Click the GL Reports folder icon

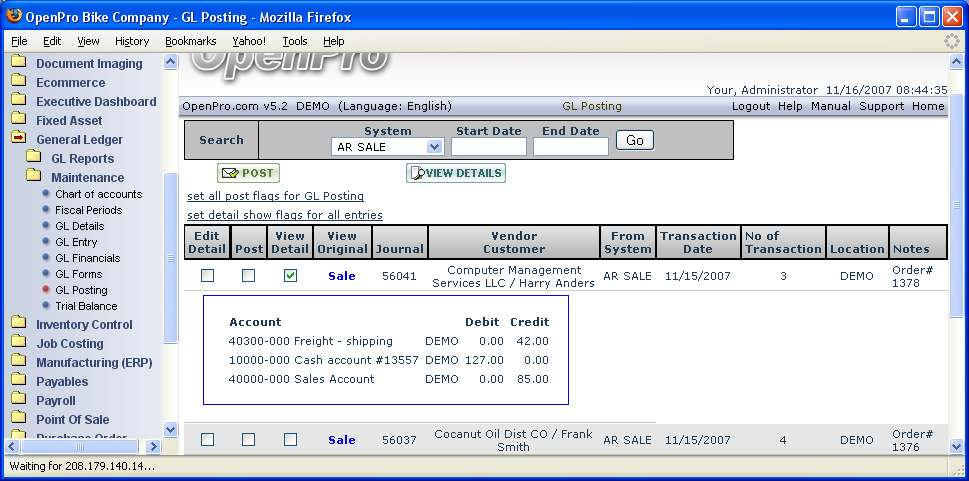click(33, 158)
